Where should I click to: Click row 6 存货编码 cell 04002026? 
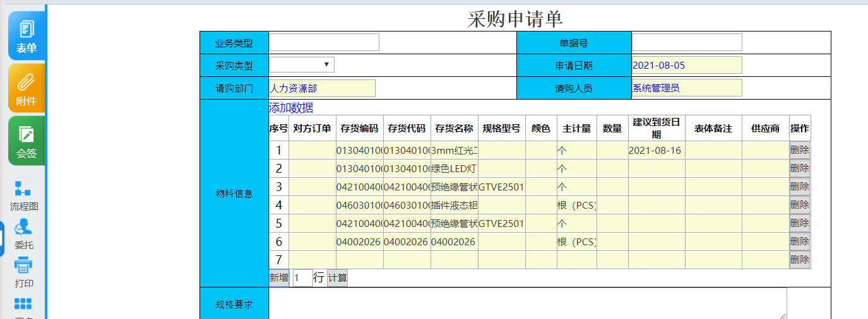tap(360, 241)
